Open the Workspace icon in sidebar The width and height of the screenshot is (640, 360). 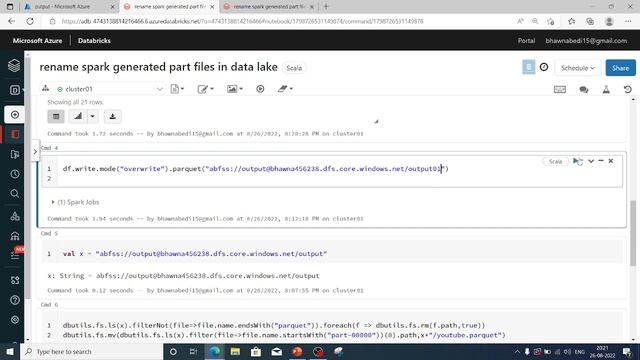[15, 134]
